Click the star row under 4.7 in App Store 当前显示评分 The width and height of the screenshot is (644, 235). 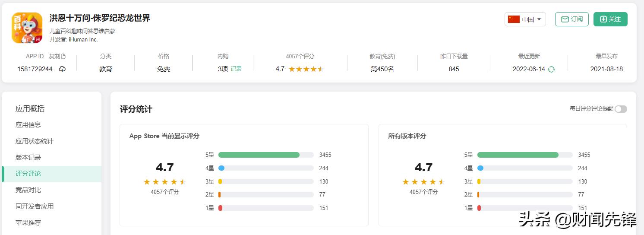(165, 182)
